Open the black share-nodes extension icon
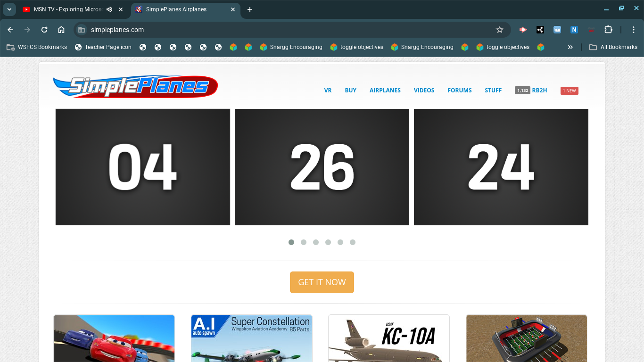This screenshot has height=362, width=644. (540, 30)
